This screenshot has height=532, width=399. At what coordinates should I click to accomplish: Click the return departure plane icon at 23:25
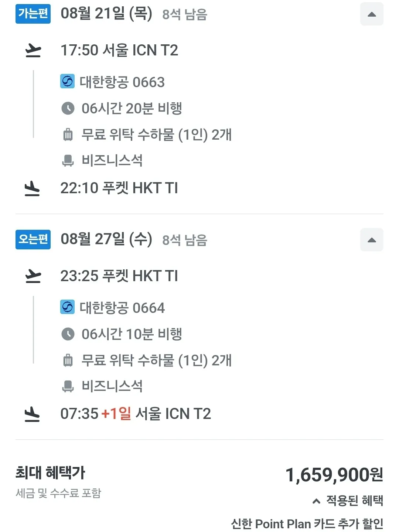(x=33, y=276)
